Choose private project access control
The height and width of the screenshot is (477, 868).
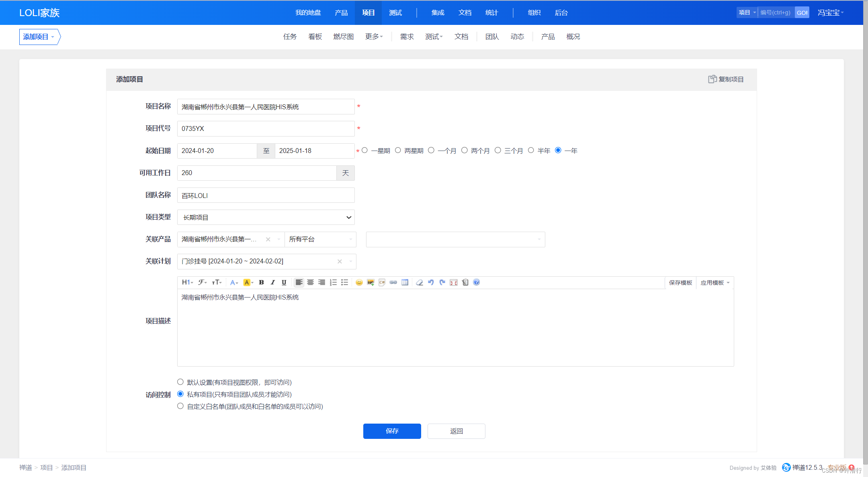tap(180, 394)
